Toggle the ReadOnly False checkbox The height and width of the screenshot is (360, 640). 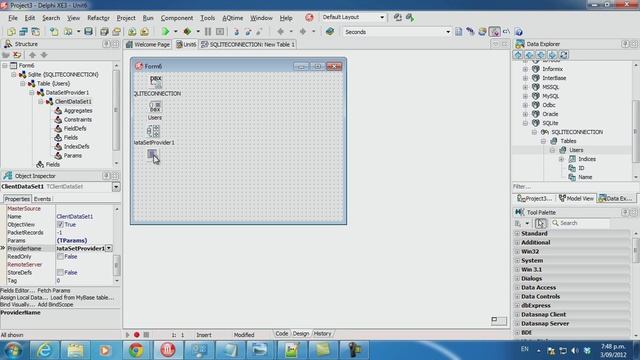point(60,256)
